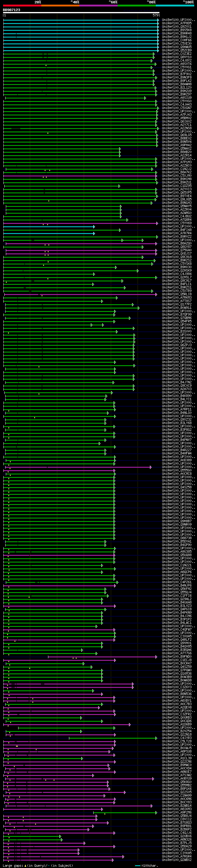Select hit label UniRef100_Q9LUQ5
This screenshot has width=197, height=868.
(x=177, y=199)
